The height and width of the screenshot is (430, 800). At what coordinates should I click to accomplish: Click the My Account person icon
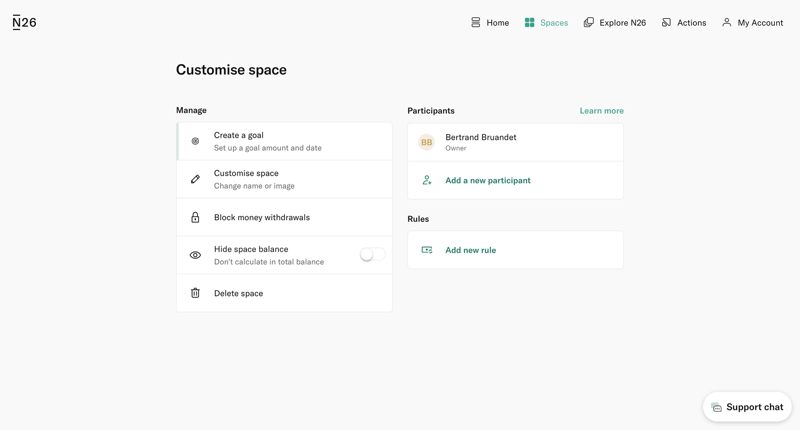click(x=727, y=22)
